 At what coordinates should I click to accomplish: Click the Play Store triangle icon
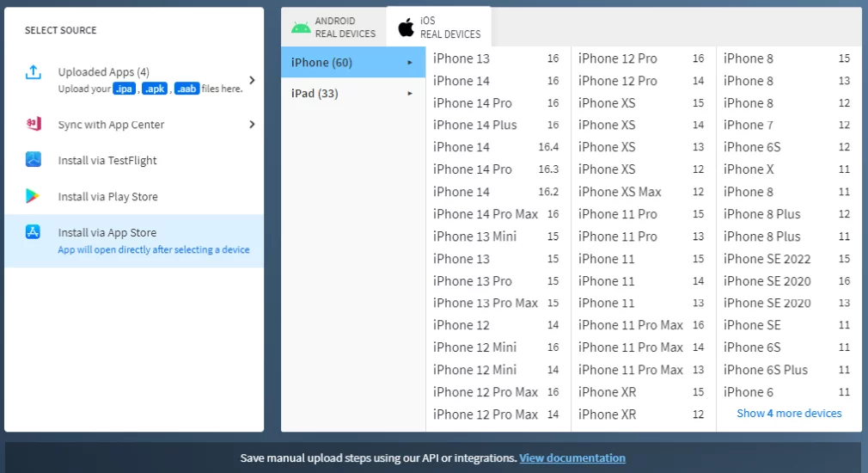click(x=33, y=196)
